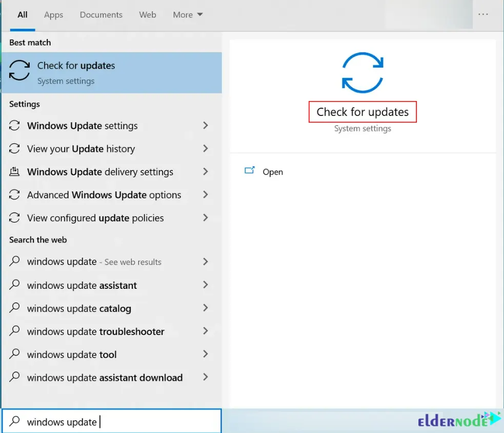This screenshot has height=433, width=504.
Task: Expand the Windows Update settings chevron
Action: (x=206, y=126)
